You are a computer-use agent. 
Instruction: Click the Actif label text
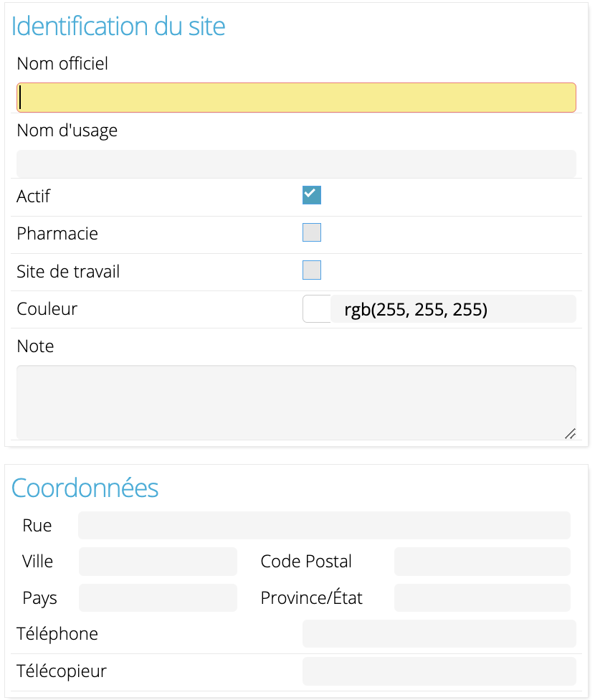click(34, 196)
